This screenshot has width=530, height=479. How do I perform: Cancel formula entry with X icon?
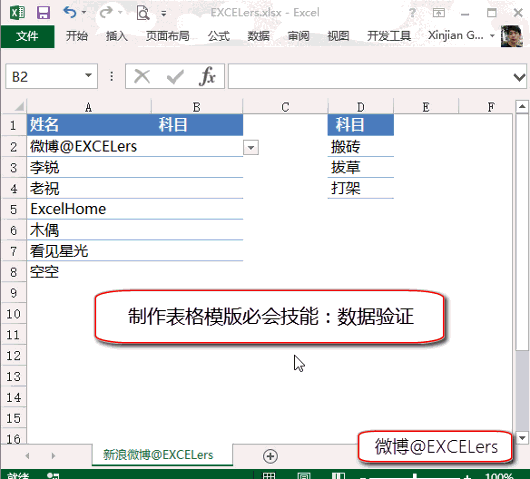[142, 76]
